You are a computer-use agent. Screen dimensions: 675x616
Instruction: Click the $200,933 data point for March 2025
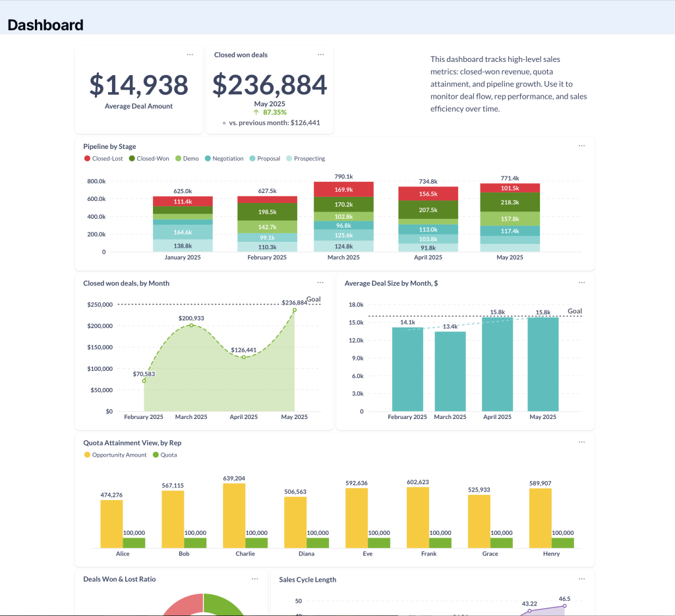click(191, 325)
